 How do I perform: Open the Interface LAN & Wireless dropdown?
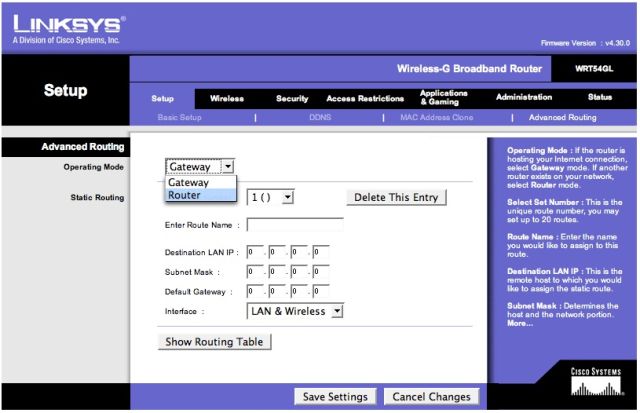pyautogui.click(x=295, y=311)
